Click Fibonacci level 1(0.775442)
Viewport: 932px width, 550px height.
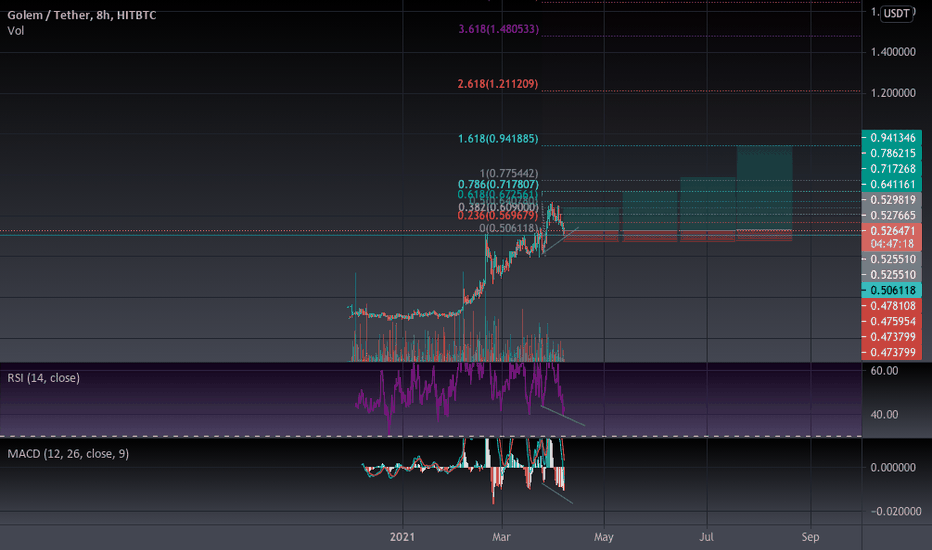pos(509,173)
